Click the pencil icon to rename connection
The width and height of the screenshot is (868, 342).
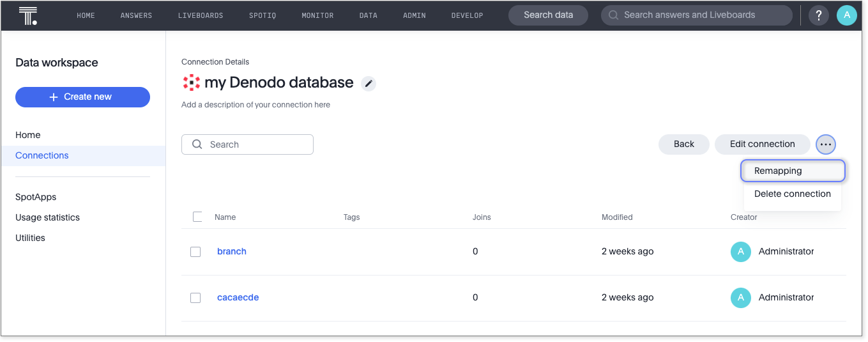pyautogui.click(x=368, y=83)
